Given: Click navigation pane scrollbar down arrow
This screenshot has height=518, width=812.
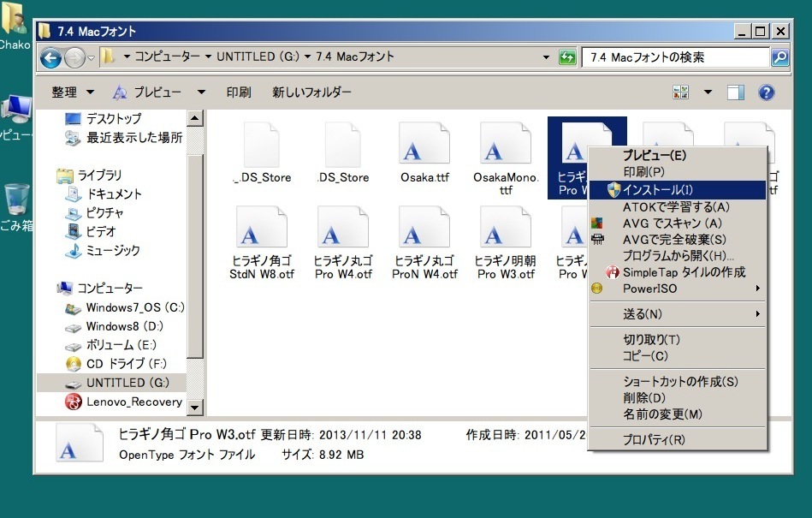Looking at the screenshot, I should point(194,408).
